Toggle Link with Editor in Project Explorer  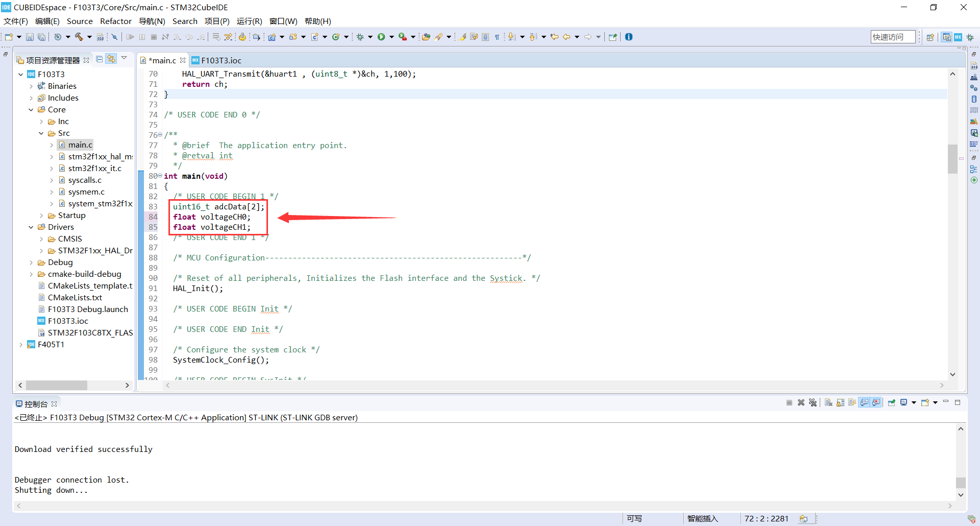[112, 59]
